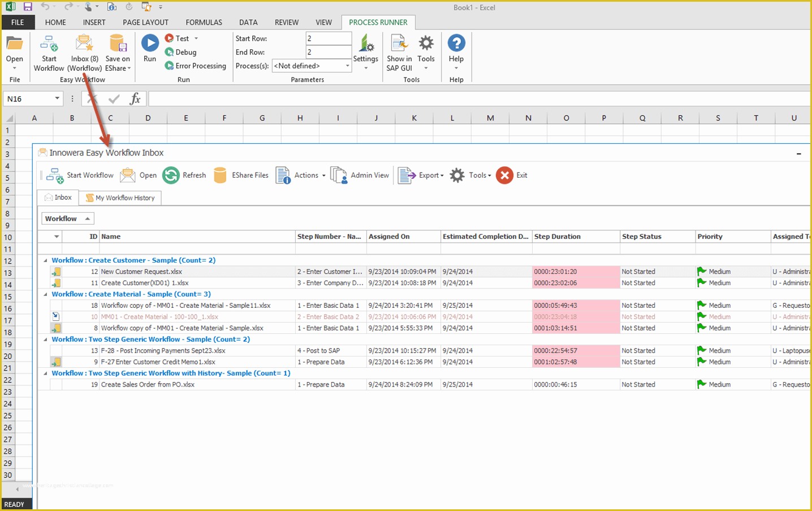
Task: Click the Debug option
Action: [181, 52]
